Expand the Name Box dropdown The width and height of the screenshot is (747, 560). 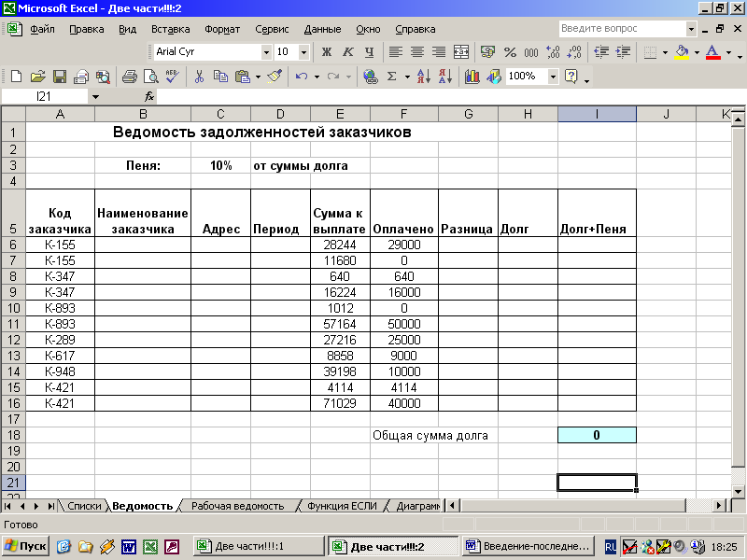(x=95, y=97)
